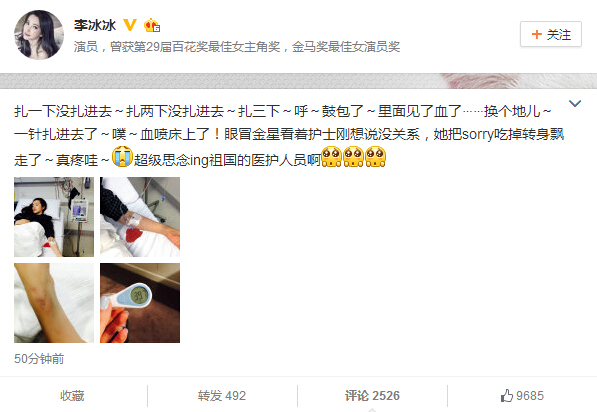This screenshot has width=597, height=412.
Task: Select the 收藏 favorite tab
Action: 72,396
